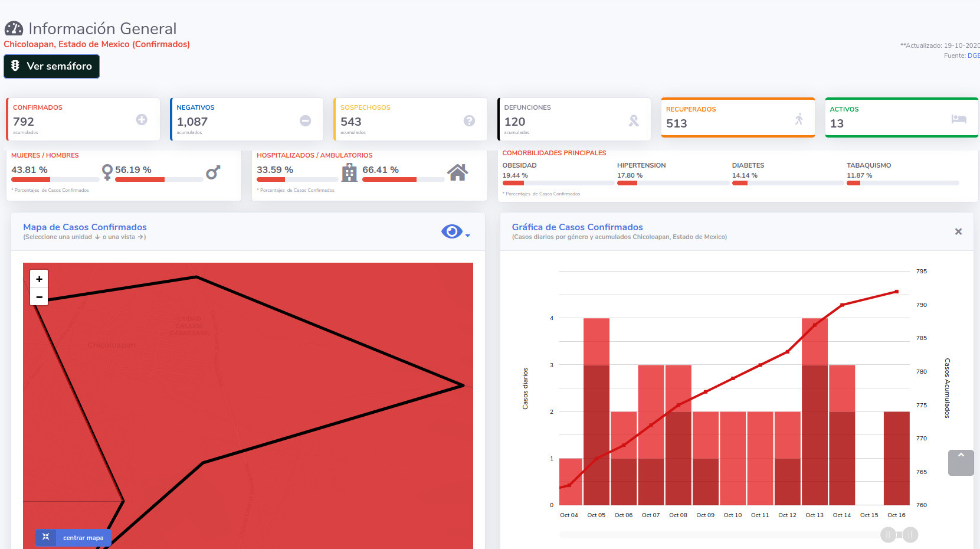Viewport: 980px width, 549px height.
Task: Click the Chicoloapan, Estado de Mexico subtitle
Action: click(97, 44)
